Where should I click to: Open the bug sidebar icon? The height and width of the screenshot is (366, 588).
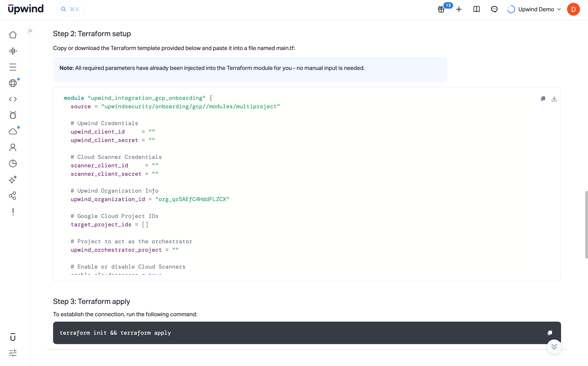tap(13, 115)
